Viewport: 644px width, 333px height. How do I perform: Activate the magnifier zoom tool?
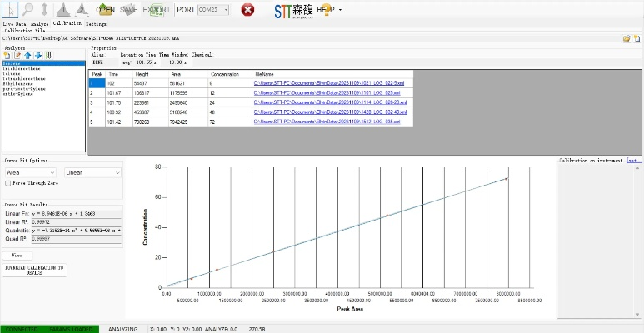pos(28,9)
